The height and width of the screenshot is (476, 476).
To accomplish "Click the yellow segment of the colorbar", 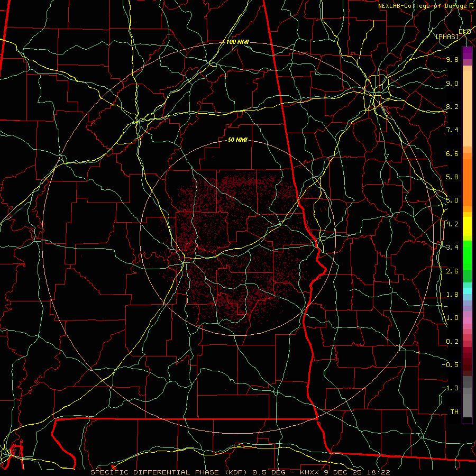I will [x=467, y=226].
